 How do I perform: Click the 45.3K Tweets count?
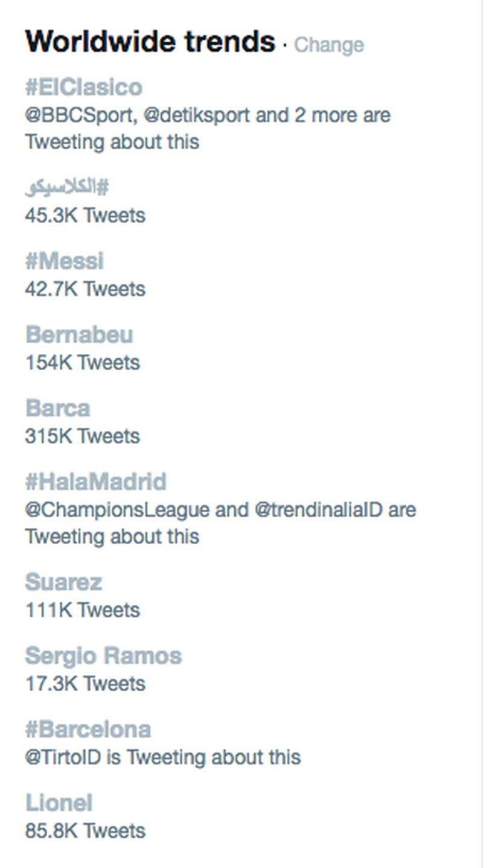pyautogui.click(x=85, y=215)
